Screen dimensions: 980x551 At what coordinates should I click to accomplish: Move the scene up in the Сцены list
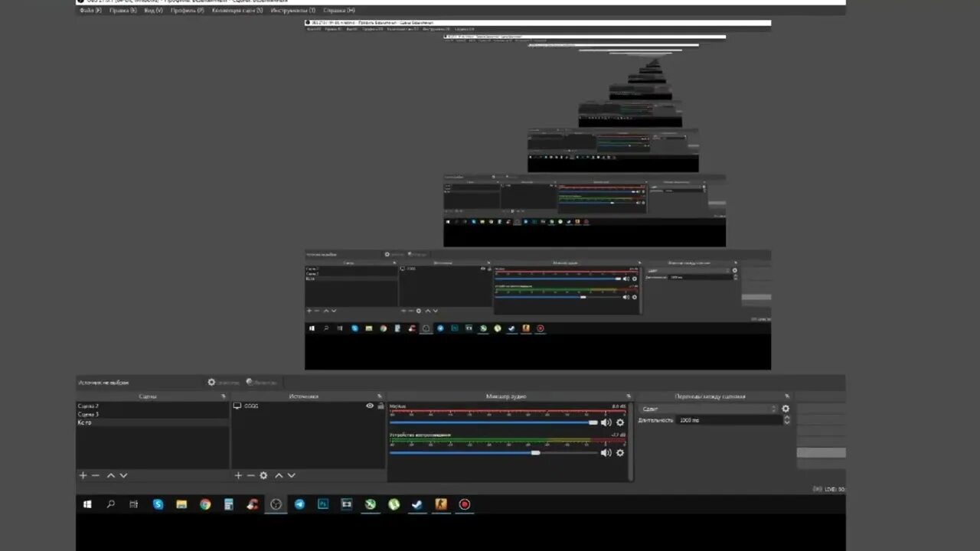(x=111, y=475)
